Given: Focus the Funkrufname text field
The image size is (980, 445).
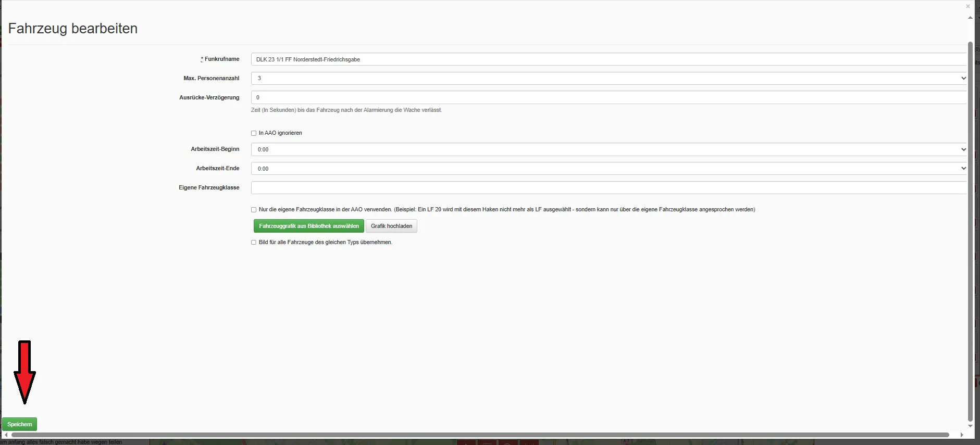Looking at the screenshot, I should pyautogui.click(x=609, y=59).
